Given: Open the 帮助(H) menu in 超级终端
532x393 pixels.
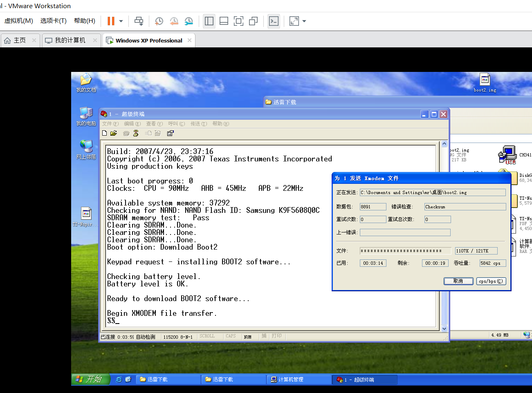Looking at the screenshot, I should pyautogui.click(x=220, y=124).
